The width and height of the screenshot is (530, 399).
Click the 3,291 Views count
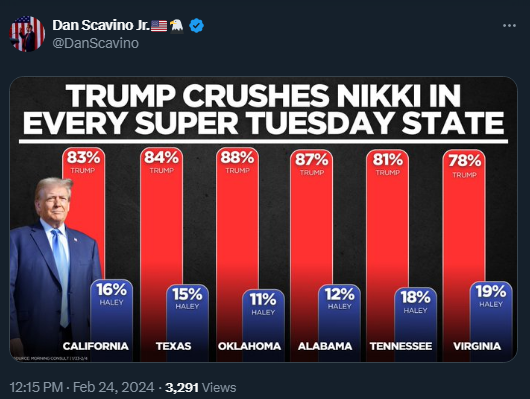[x=200, y=388]
